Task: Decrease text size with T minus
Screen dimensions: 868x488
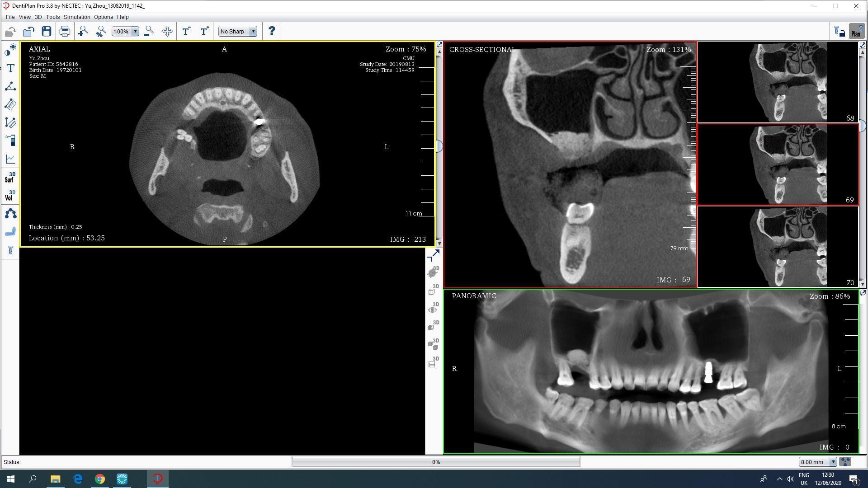Action: pos(186,31)
